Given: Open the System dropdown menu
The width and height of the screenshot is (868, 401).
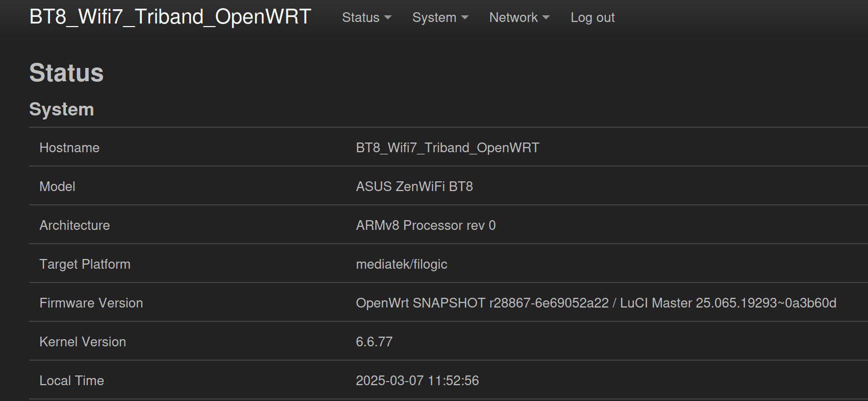Looking at the screenshot, I should click(440, 17).
